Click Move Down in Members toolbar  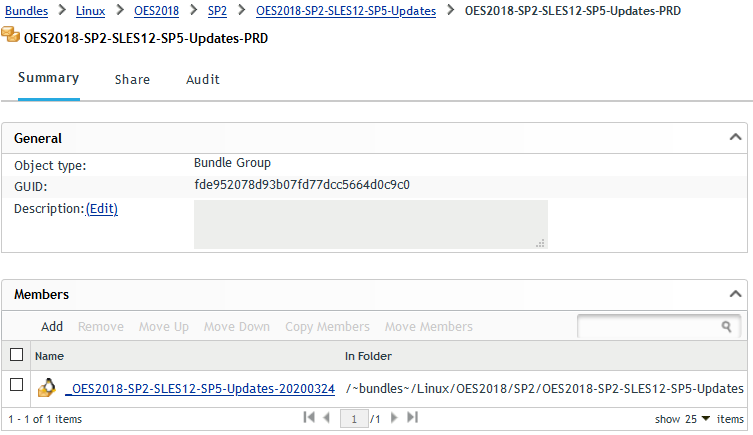[x=237, y=326]
